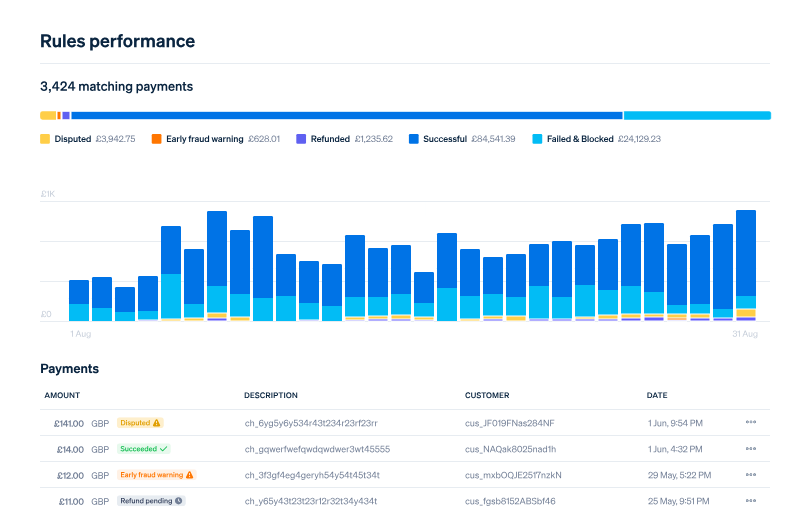Open payment description ch_gqwerfwefqwdqwdwer3wt45555

tap(317, 449)
